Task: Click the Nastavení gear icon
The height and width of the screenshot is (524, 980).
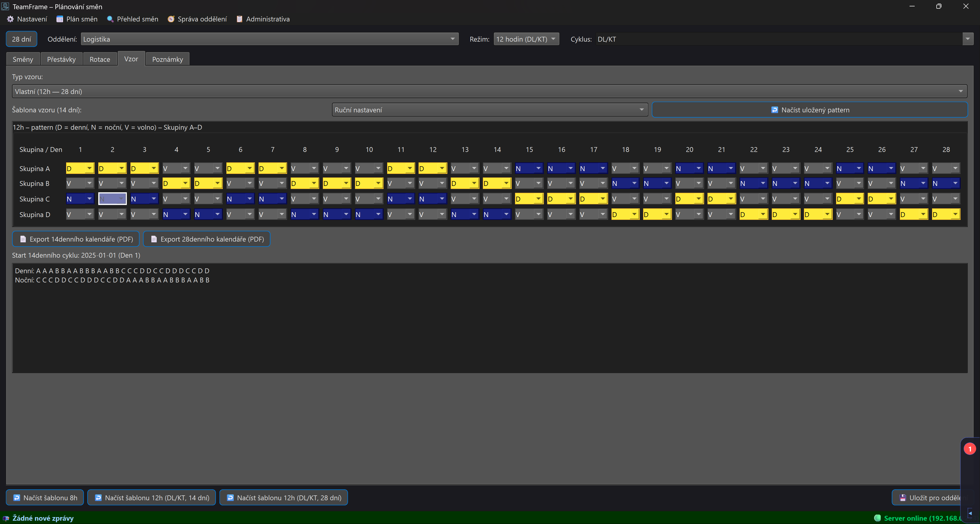Action: [x=10, y=19]
